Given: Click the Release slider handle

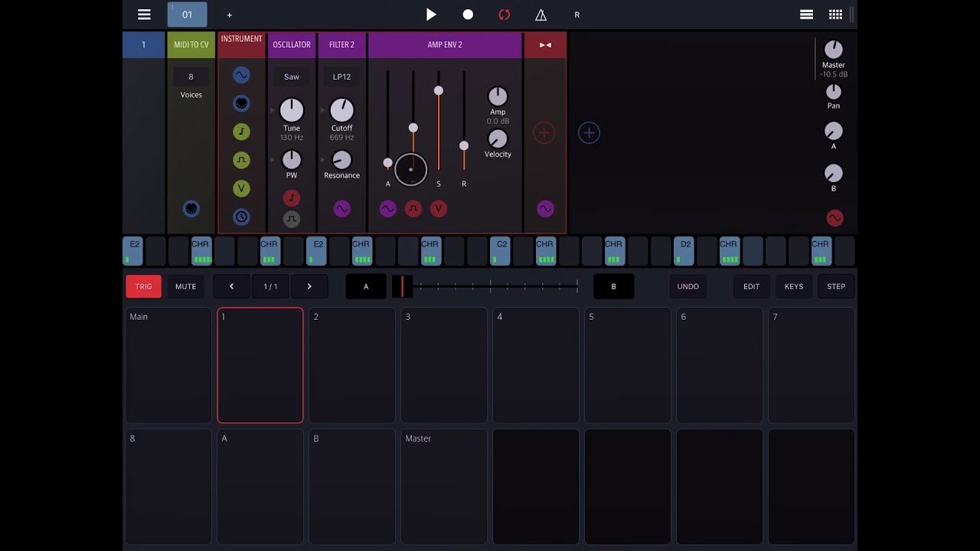Looking at the screenshot, I should [x=463, y=145].
